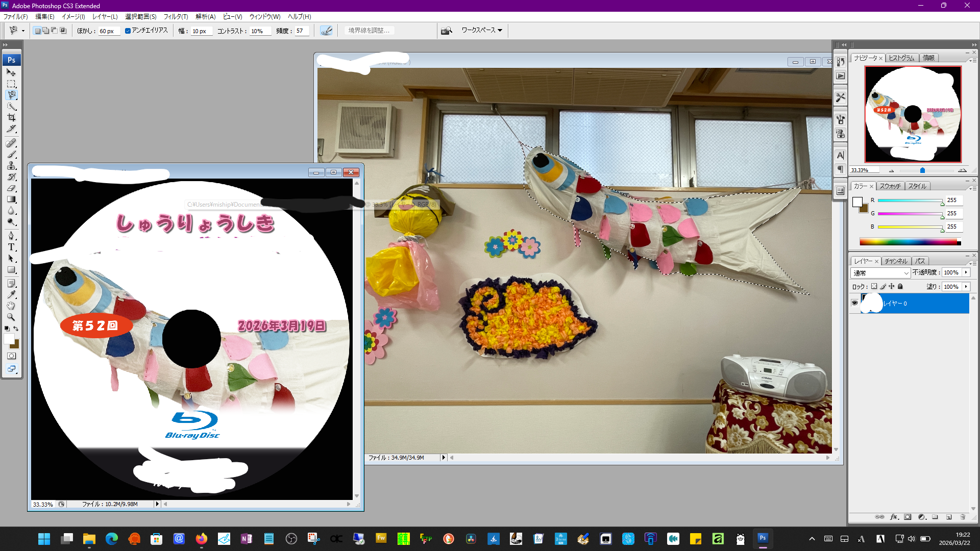Screen dimensions: 980x551
Task: Select the Move tool
Action: click(x=11, y=72)
